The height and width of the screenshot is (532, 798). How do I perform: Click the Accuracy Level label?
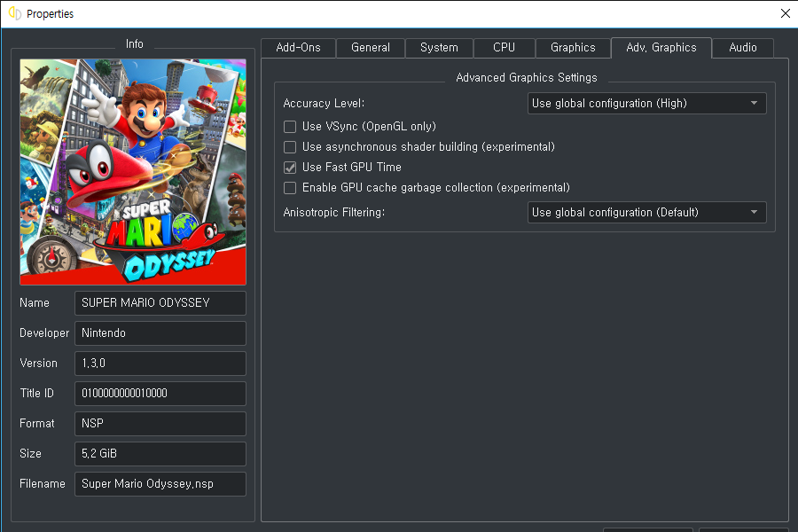[324, 104]
